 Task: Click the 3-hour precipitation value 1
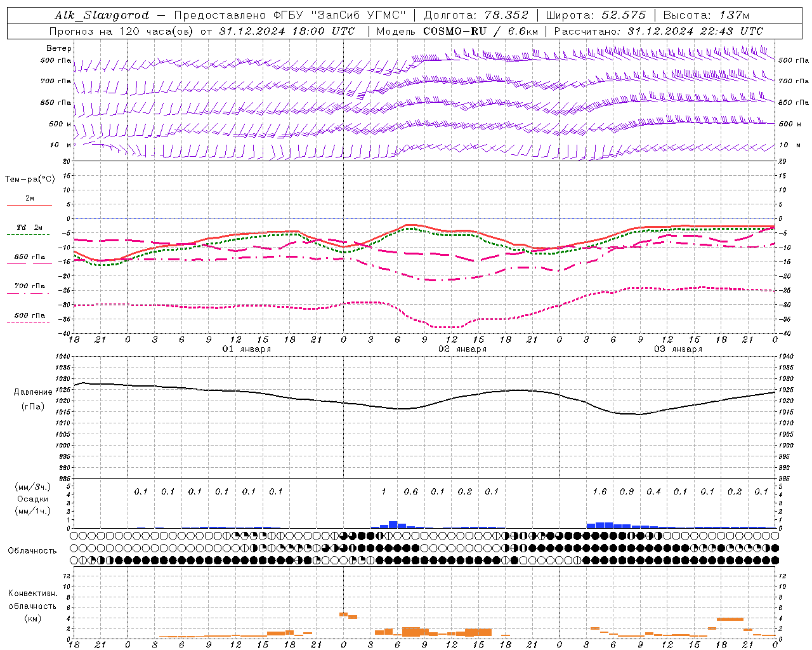coord(384,491)
